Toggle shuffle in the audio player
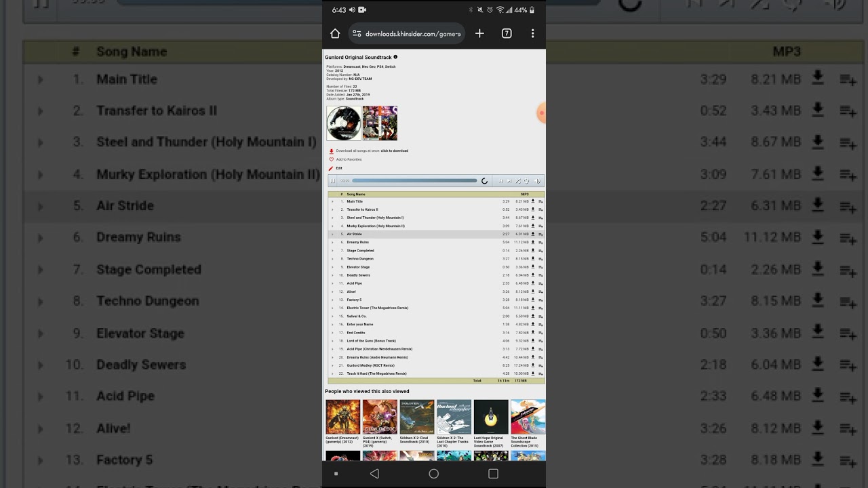This screenshot has width=868, height=488. (x=518, y=181)
